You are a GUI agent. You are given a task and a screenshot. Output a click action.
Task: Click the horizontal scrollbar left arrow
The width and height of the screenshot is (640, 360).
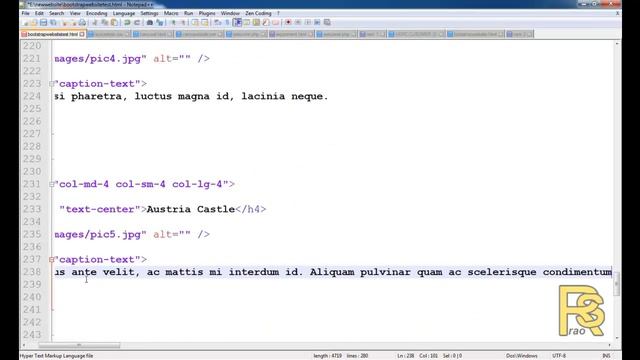pos(24,345)
